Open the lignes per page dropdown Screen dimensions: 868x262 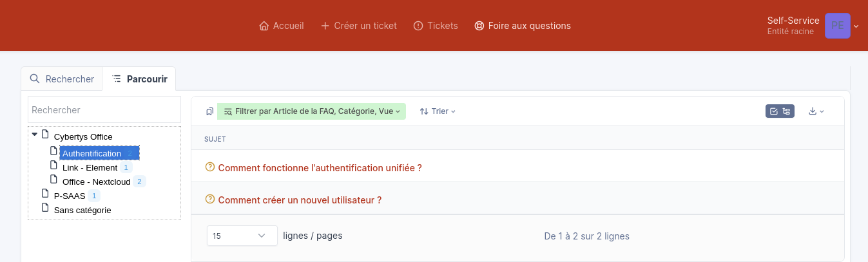click(x=242, y=236)
